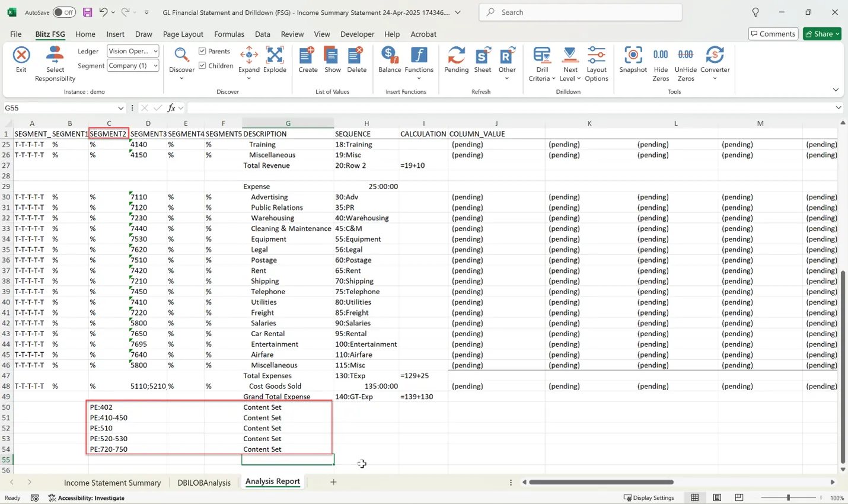Click Accessibility: Investigate in status bar

pos(87,498)
